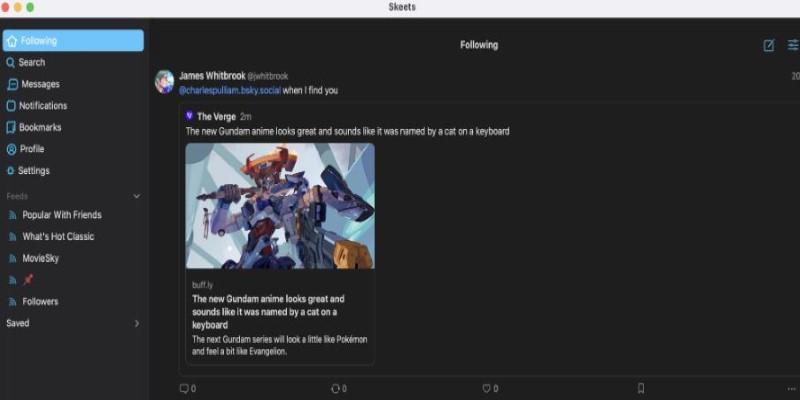Open the feed filter settings icon
This screenshot has width=800, height=400.
(793, 45)
